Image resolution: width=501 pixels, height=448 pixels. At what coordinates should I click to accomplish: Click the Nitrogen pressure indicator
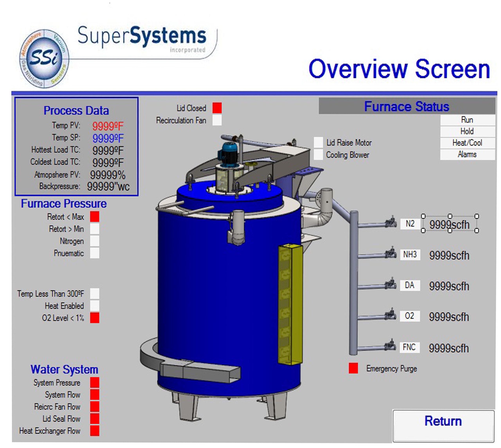pyautogui.click(x=95, y=241)
